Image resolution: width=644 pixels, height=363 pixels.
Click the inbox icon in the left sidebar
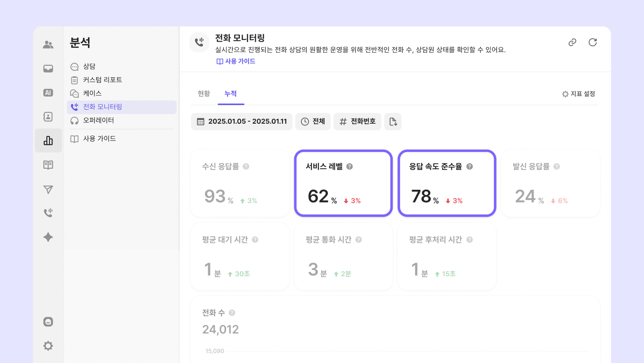point(48,68)
